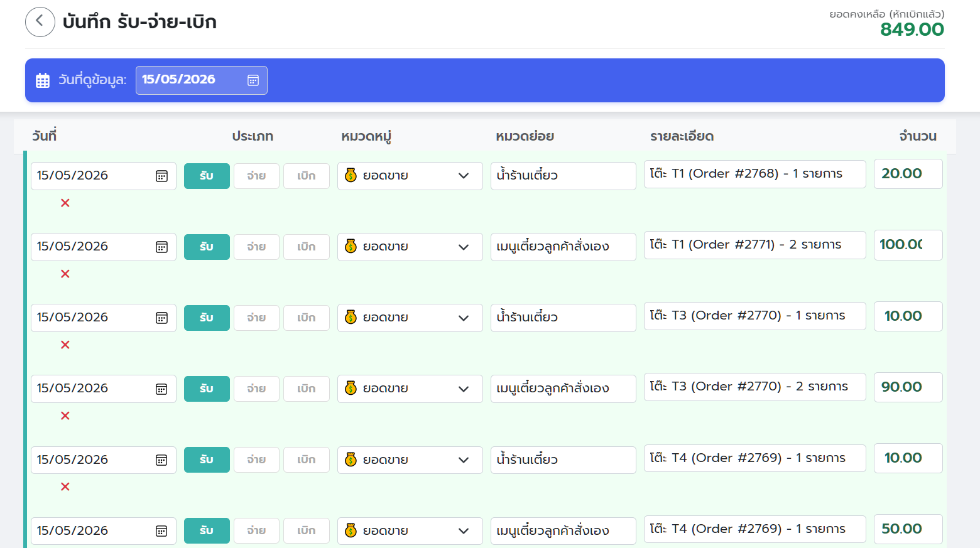
Task: Open the calendar picker in the blue date bar
Action: click(x=253, y=80)
